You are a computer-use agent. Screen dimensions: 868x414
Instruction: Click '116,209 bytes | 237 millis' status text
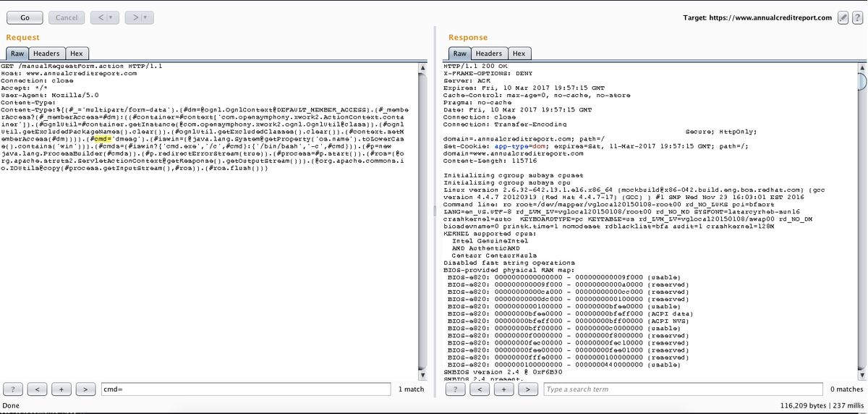pyautogui.click(x=822, y=406)
